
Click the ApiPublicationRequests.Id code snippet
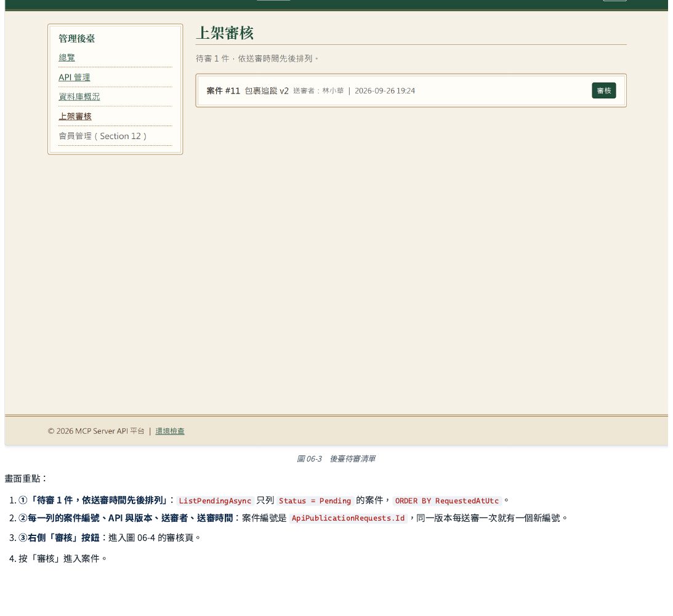(348, 518)
